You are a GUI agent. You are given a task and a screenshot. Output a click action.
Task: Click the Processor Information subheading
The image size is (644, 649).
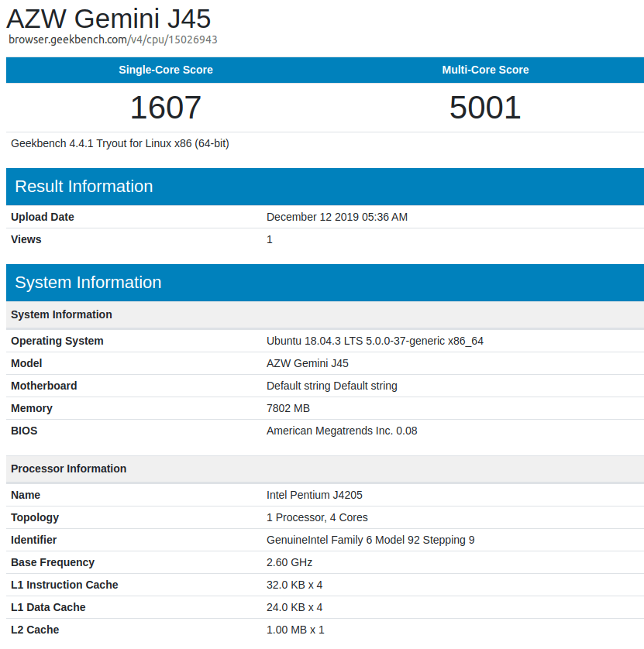(x=325, y=469)
